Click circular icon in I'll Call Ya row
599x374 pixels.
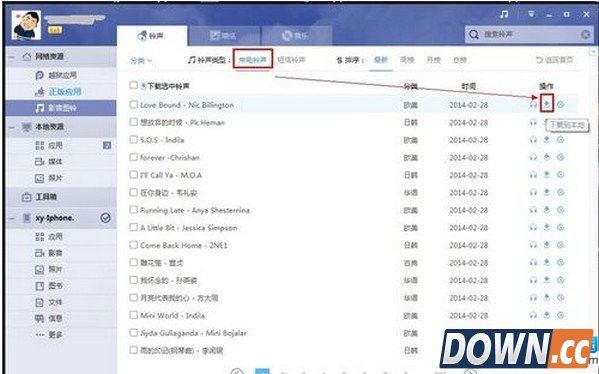point(560,175)
